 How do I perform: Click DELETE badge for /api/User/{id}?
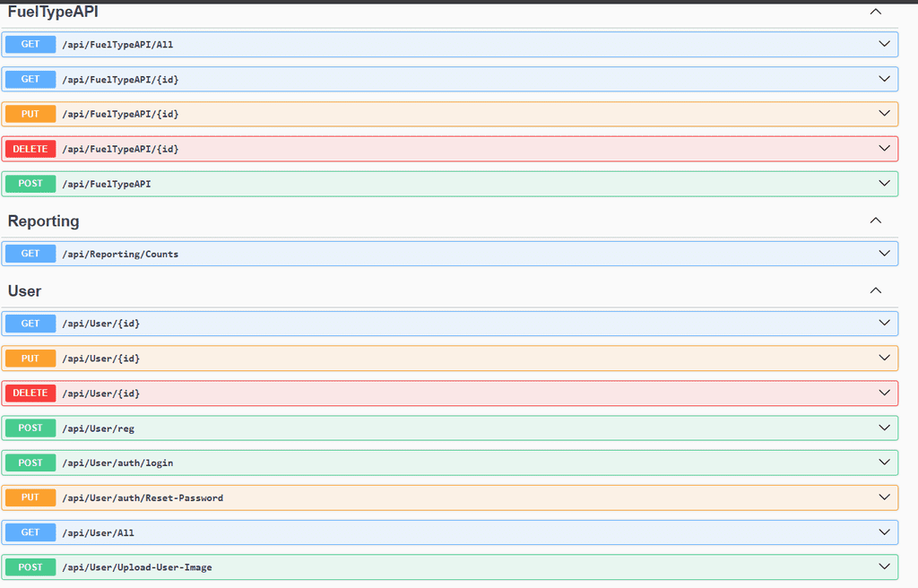[x=30, y=393]
